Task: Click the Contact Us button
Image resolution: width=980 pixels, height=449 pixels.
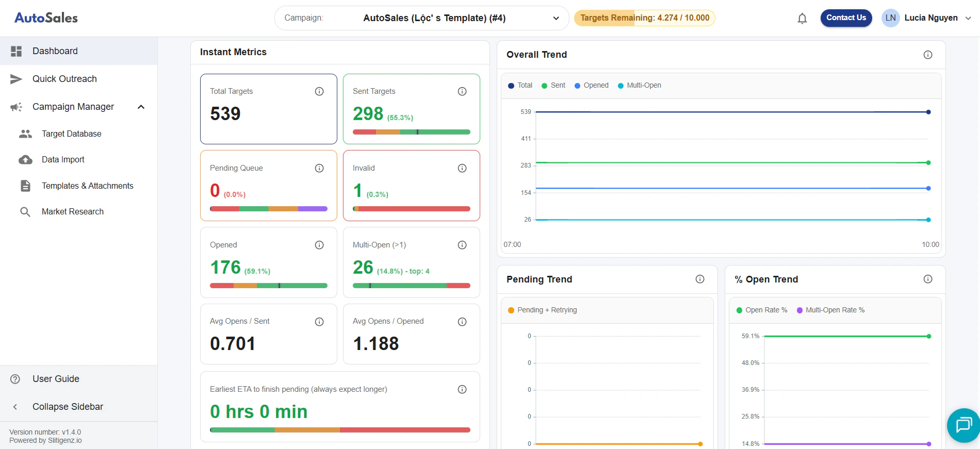Action: (x=846, y=18)
